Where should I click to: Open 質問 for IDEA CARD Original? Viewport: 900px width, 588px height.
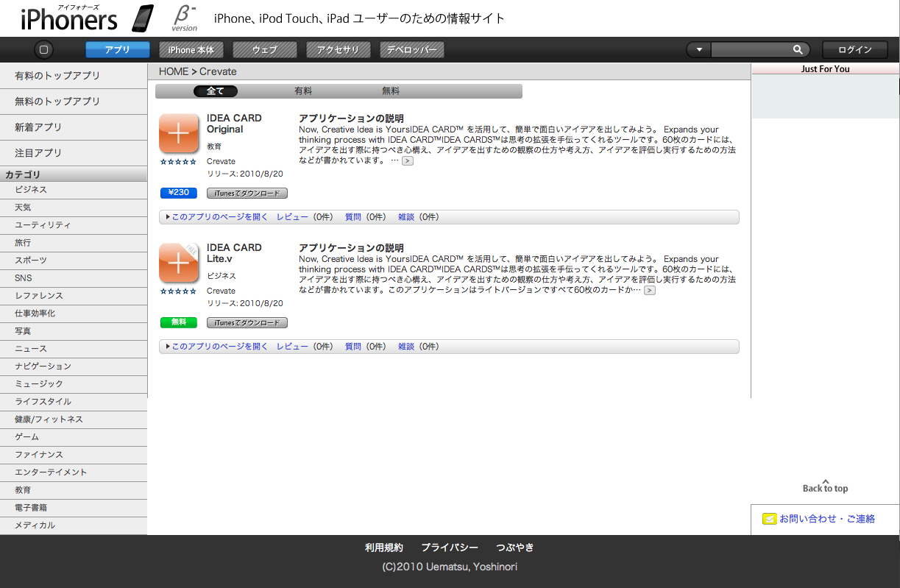(353, 217)
